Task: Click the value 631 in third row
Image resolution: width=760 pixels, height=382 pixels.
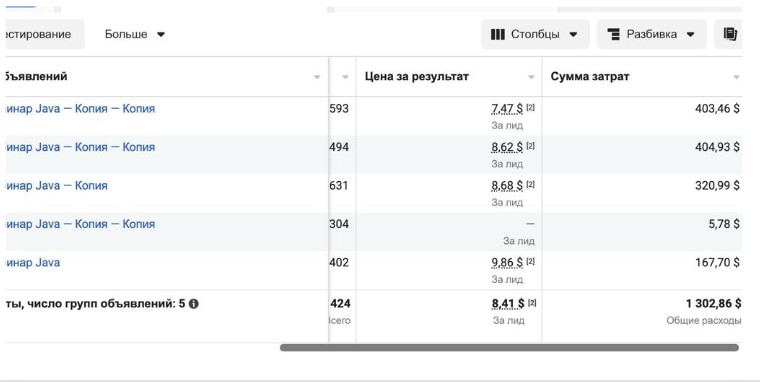Action: click(339, 185)
